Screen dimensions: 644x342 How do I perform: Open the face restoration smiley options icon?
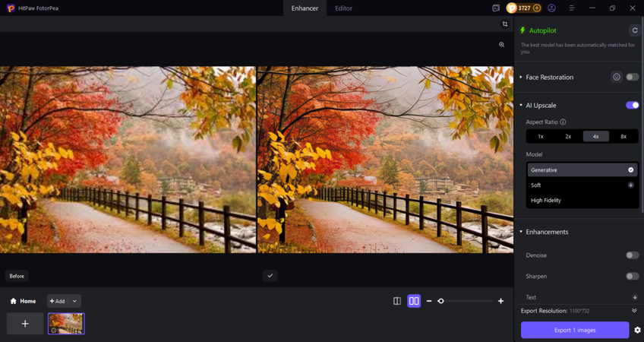(617, 77)
